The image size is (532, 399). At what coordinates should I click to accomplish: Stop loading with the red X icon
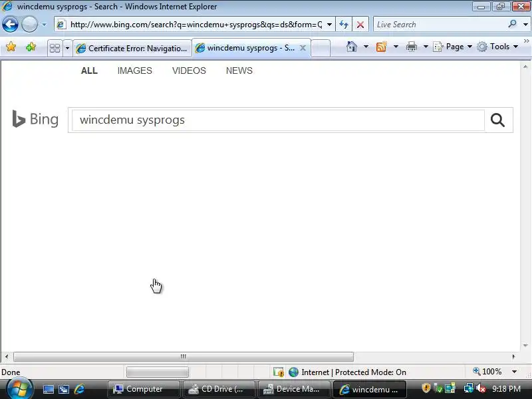pyautogui.click(x=360, y=25)
